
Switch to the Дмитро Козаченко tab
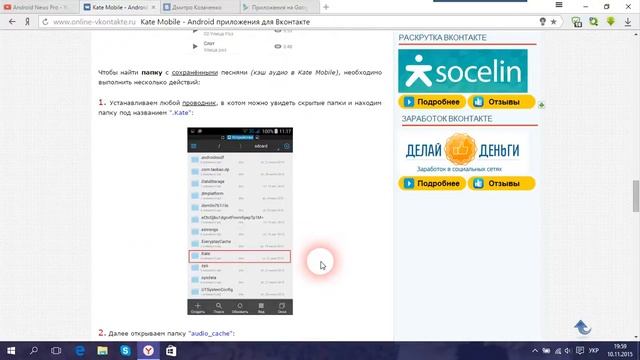tap(199, 7)
